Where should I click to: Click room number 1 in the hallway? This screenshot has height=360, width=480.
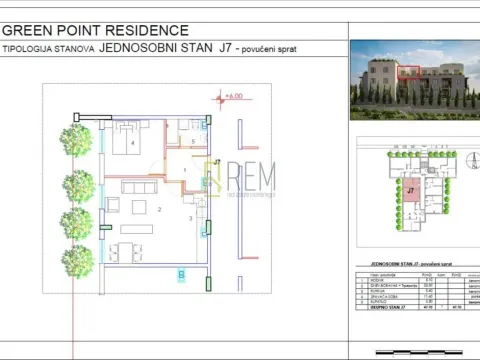point(185,170)
